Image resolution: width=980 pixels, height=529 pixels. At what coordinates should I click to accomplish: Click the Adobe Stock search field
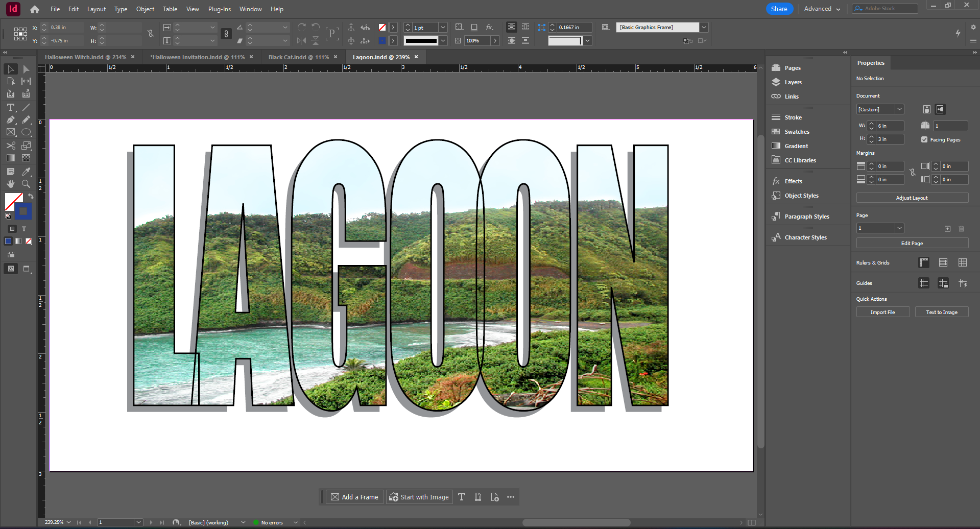coord(885,9)
